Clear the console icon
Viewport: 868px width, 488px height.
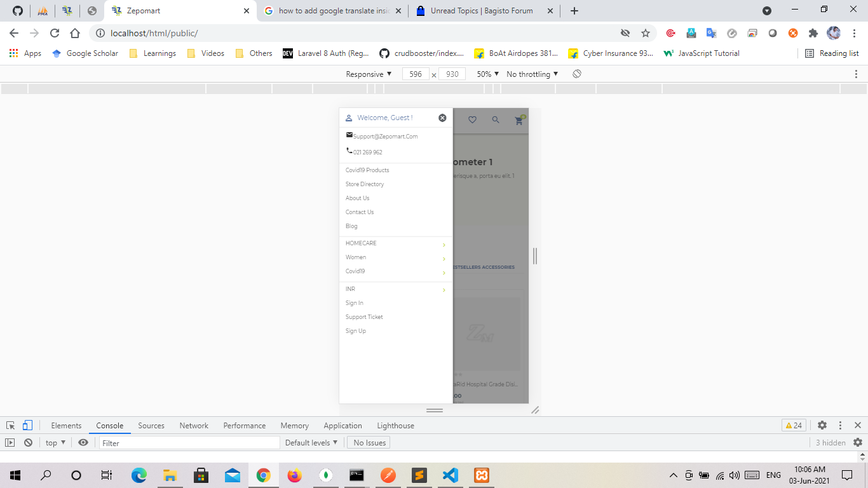28,443
